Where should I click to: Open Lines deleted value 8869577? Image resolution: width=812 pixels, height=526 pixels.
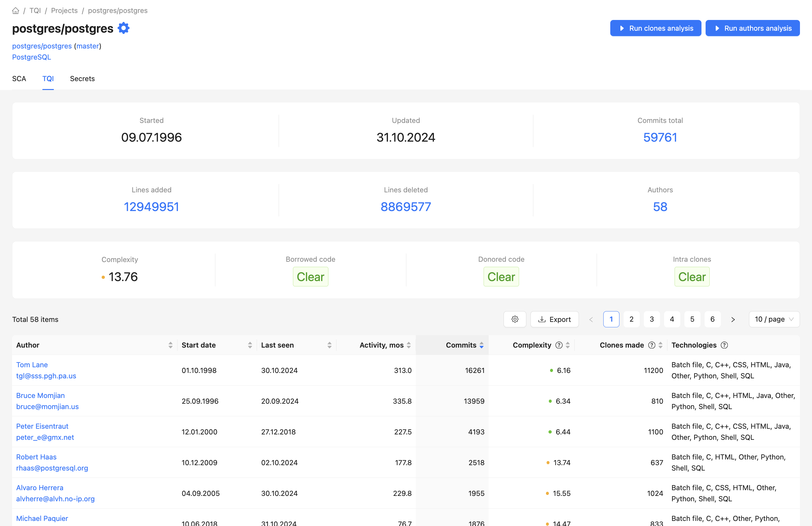pyautogui.click(x=406, y=207)
